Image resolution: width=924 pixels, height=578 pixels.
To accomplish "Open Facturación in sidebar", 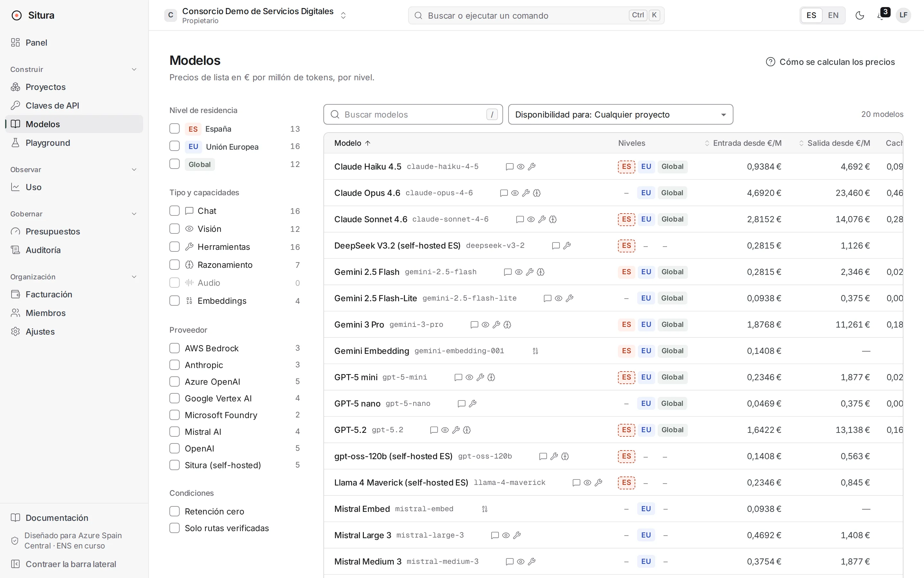I will coord(74,294).
